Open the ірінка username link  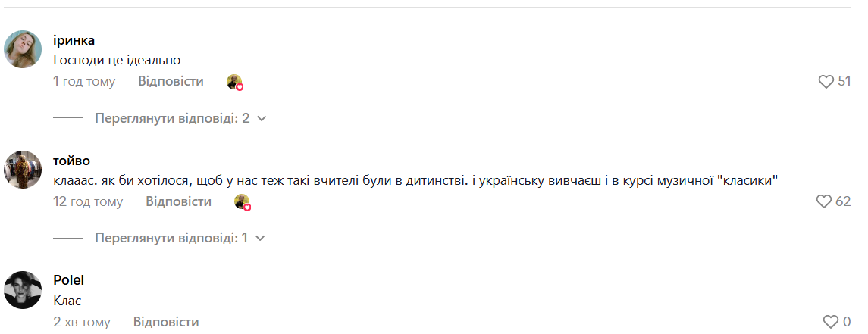coord(74,41)
